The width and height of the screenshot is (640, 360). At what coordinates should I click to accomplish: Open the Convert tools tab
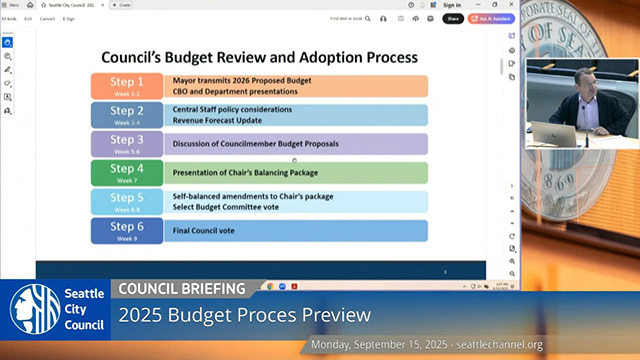point(47,19)
